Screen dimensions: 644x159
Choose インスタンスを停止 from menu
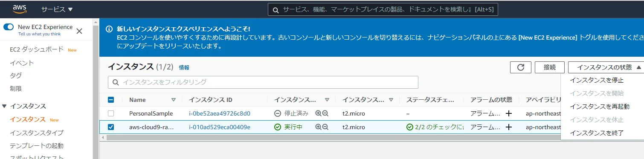click(x=597, y=80)
